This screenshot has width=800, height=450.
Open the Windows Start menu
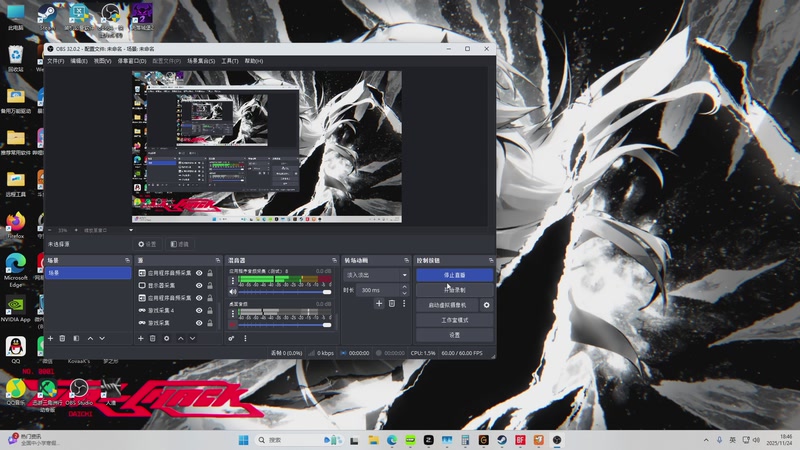click(243, 440)
